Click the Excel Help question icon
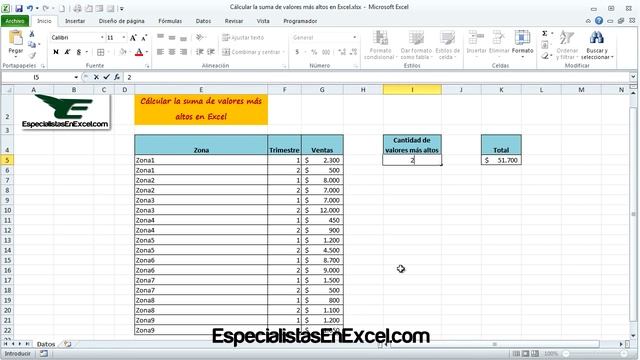Image resolution: width=640 pixels, height=360 pixels. click(x=599, y=21)
